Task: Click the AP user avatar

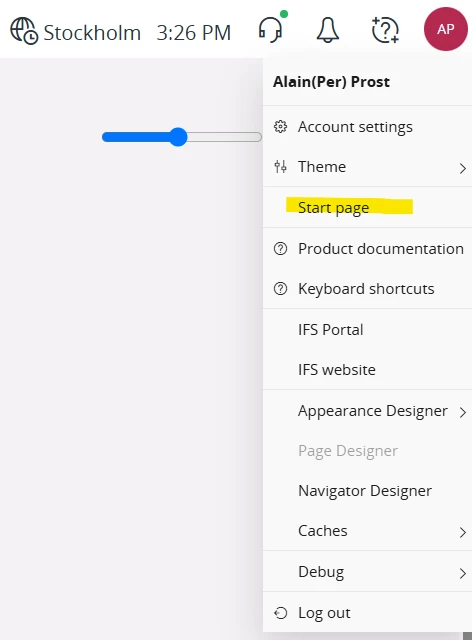Action: [x=445, y=29]
